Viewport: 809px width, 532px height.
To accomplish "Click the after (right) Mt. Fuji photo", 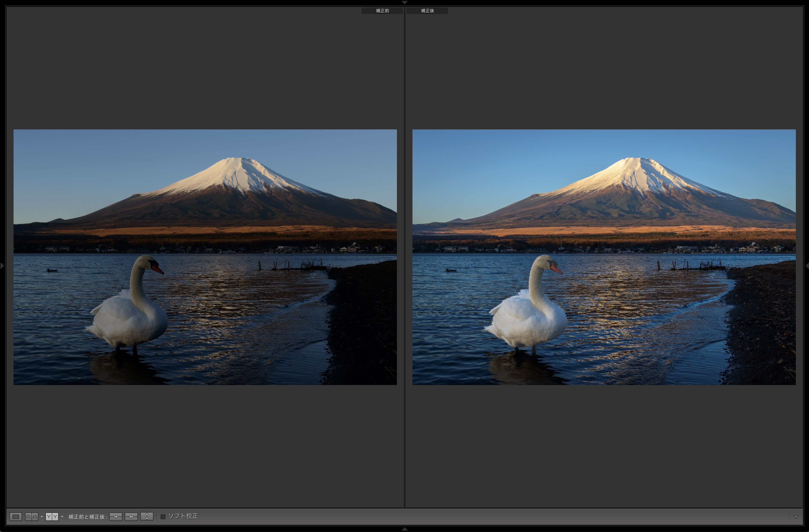I will tap(632, 190).
